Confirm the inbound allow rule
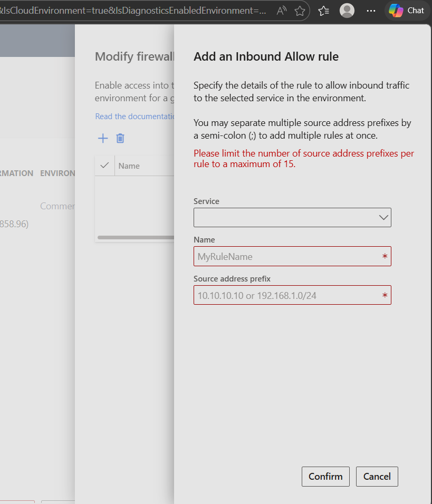432x504 pixels. (325, 477)
